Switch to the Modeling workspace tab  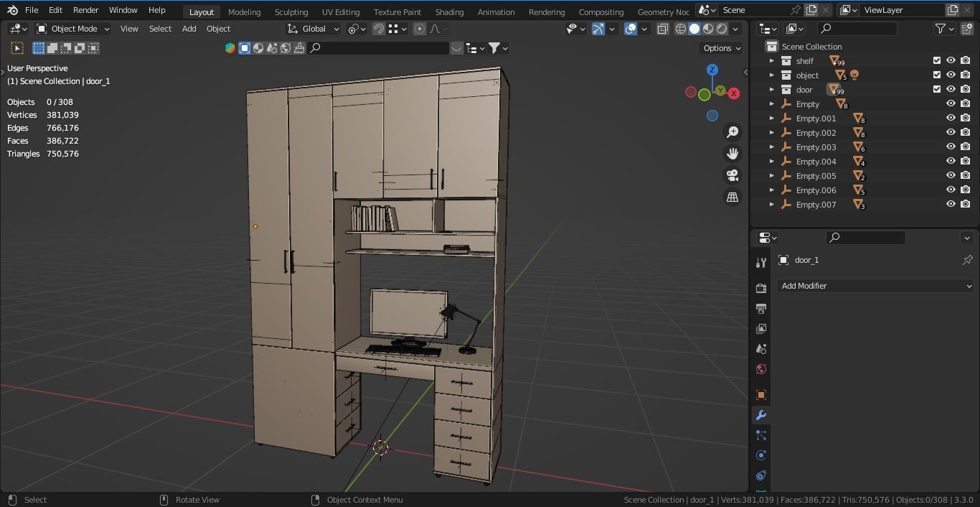(x=244, y=11)
